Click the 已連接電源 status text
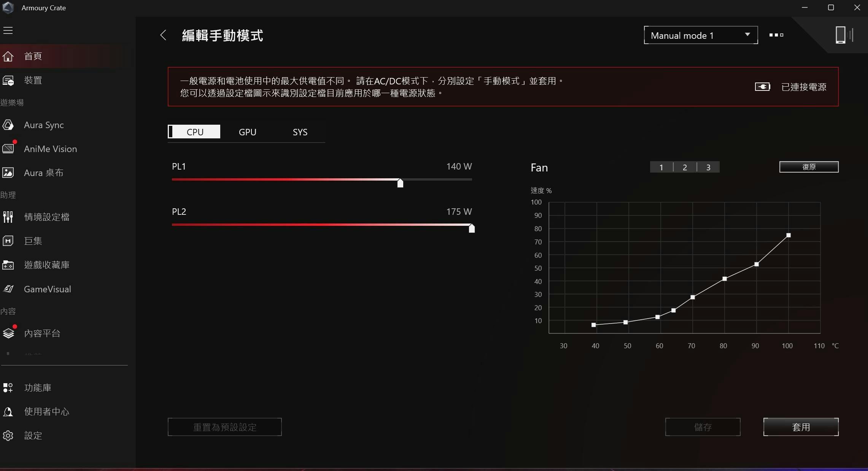The width and height of the screenshot is (868, 471). click(804, 87)
